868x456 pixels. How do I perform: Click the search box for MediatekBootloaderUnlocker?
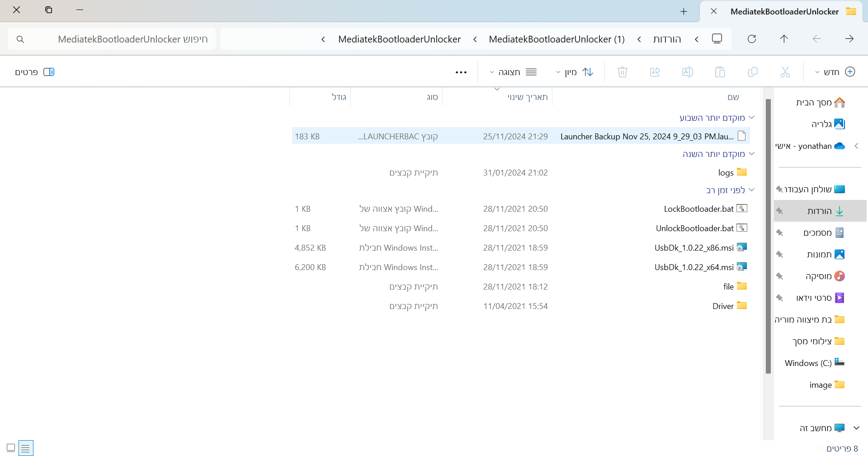pos(112,39)
